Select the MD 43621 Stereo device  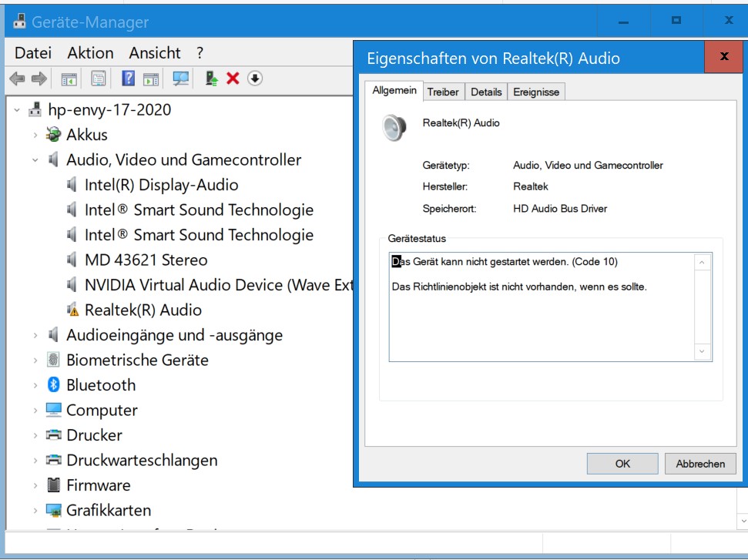point(146,260)
